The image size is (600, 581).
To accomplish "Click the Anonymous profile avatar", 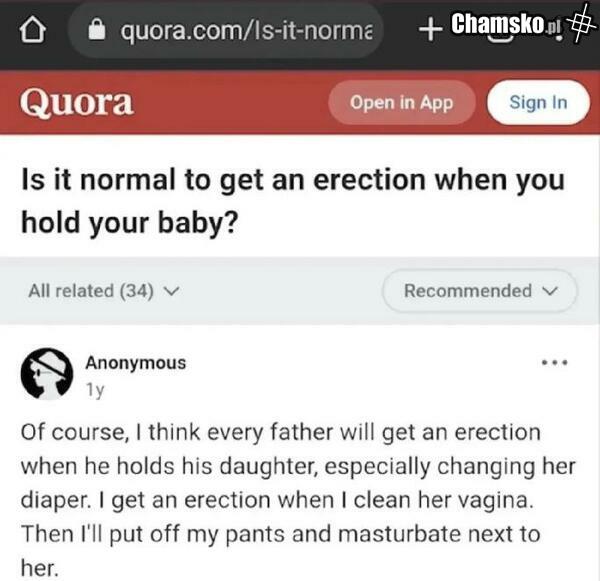I will point(46,374).
